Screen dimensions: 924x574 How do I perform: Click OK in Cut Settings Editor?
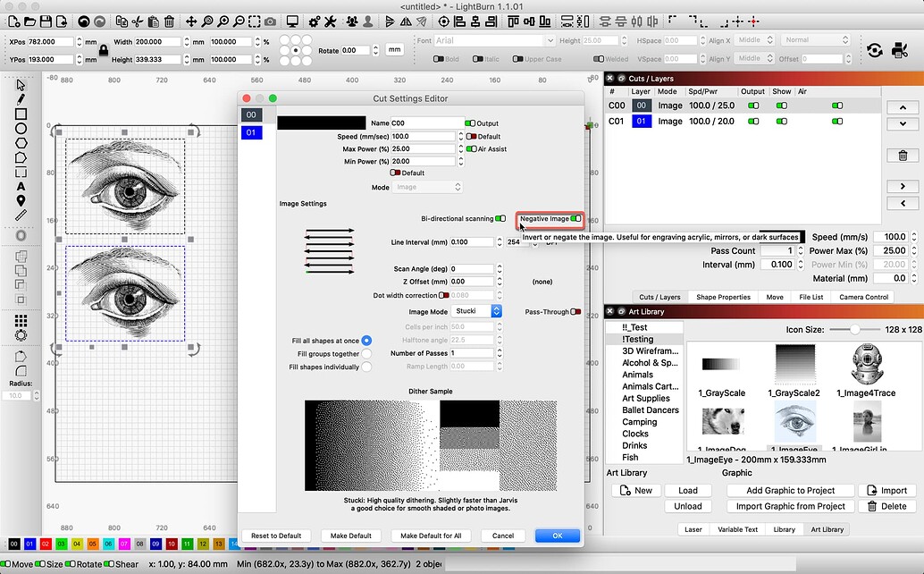(557, 536)
